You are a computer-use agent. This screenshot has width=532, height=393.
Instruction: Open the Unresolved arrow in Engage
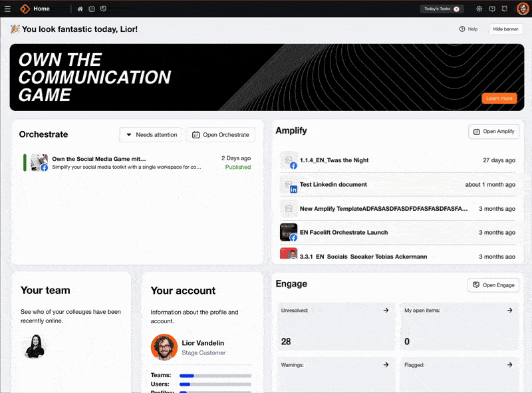(386, 310)
